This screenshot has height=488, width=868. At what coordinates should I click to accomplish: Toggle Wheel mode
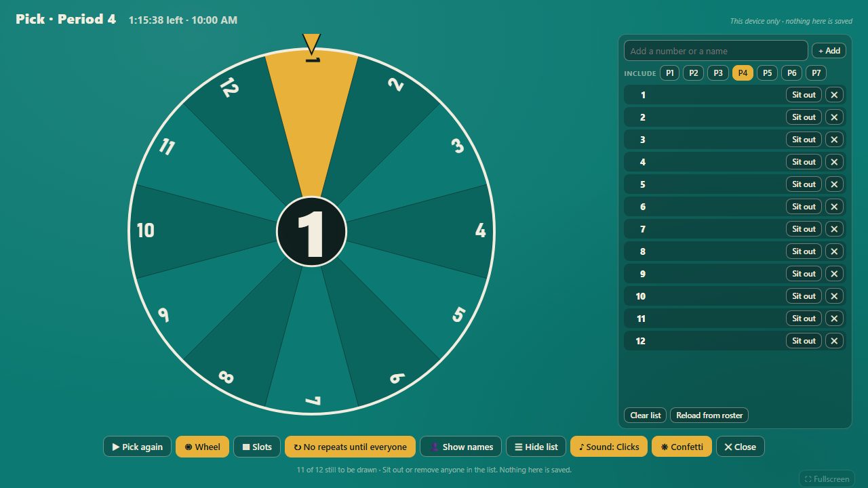202,447
